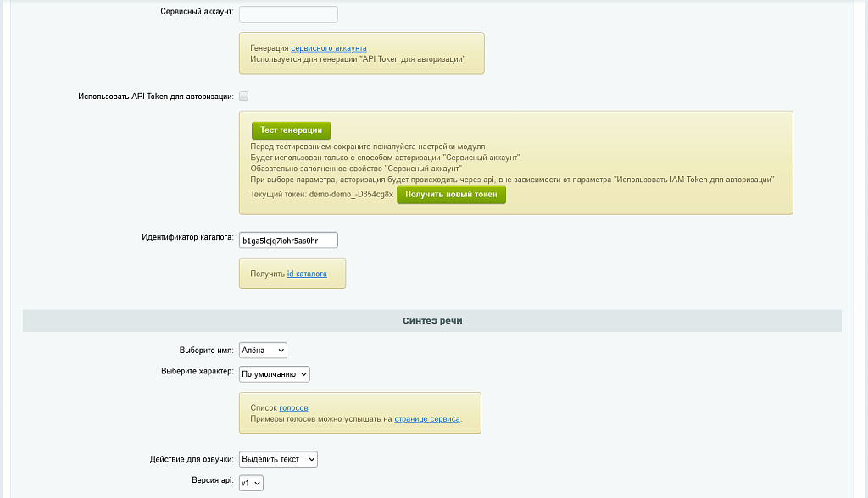Choose "По умолчанию" character option
868x498 pixels.
coord(275,373)
